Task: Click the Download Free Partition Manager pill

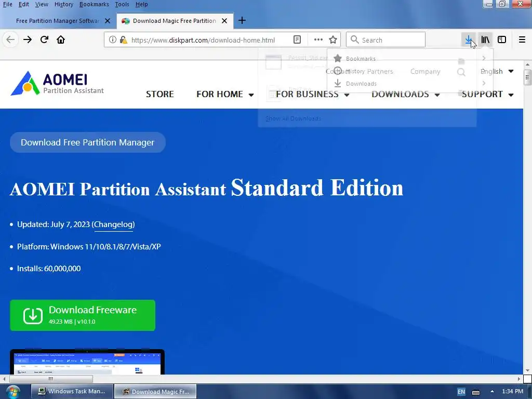Action: click(87, 142)
